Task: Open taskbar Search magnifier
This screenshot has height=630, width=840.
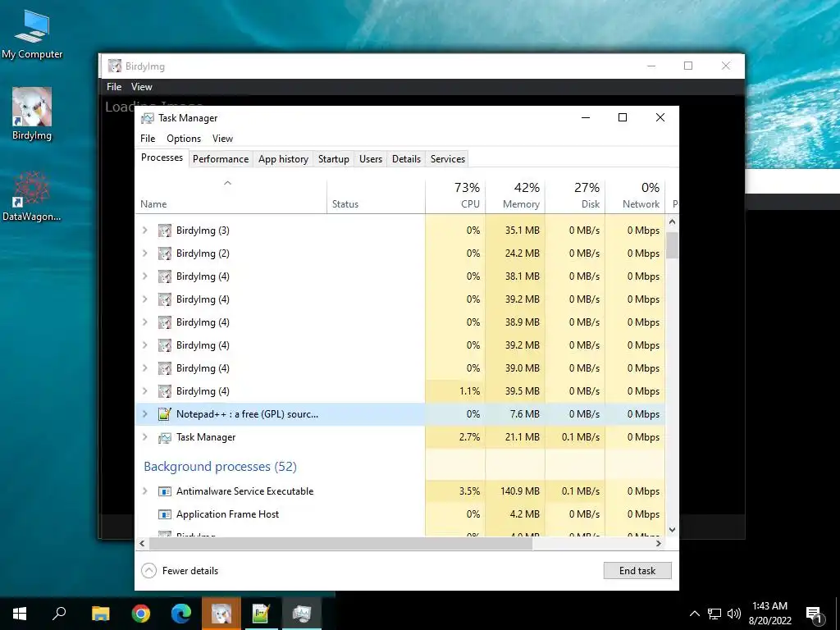Action: point(59,614)
